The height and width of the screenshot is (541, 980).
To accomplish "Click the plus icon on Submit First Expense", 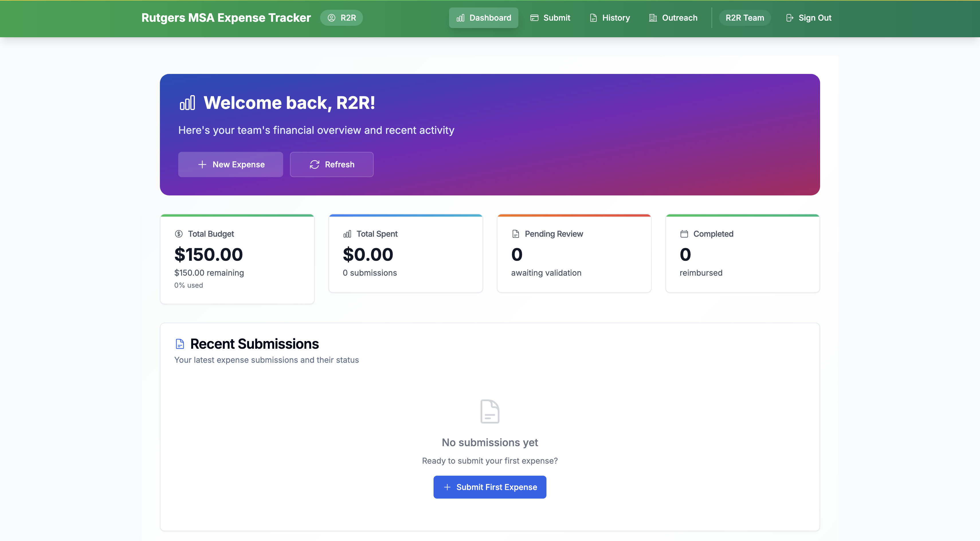I will pos(447,487).
